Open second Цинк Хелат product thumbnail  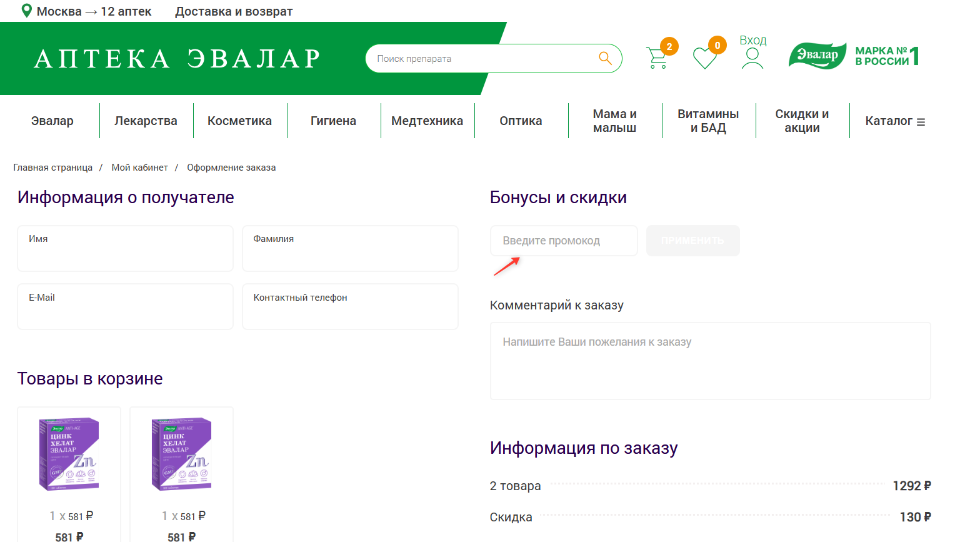[181, 454]
